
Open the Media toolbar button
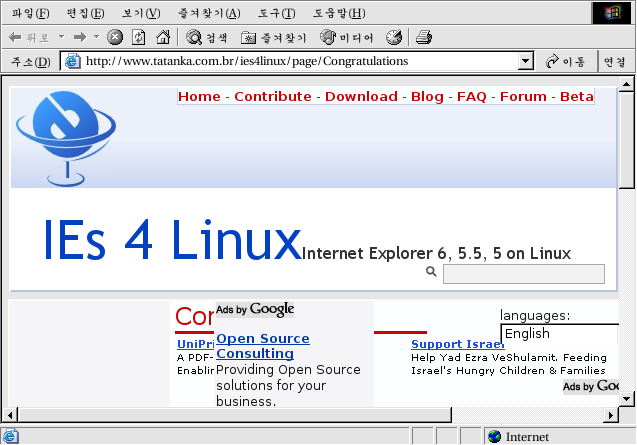(347, 37)
